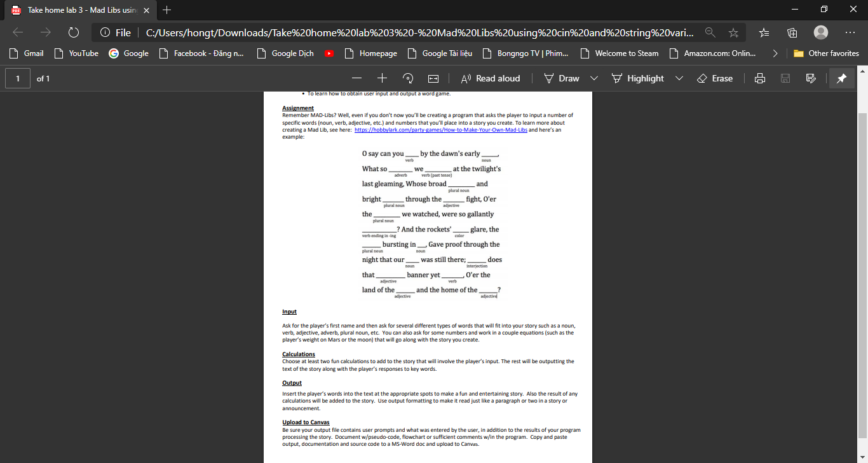Click the scrollbar up arrow
The height and width of the screenshot is (463, 868).
(862, 71)
